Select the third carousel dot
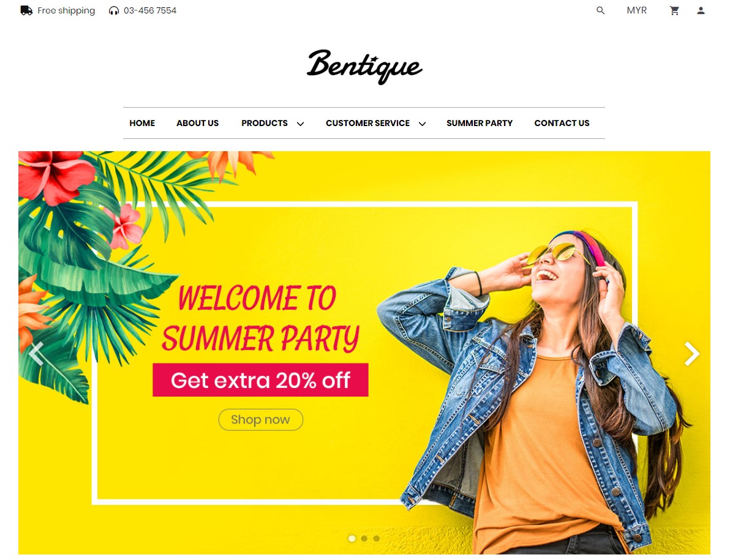 376,538
